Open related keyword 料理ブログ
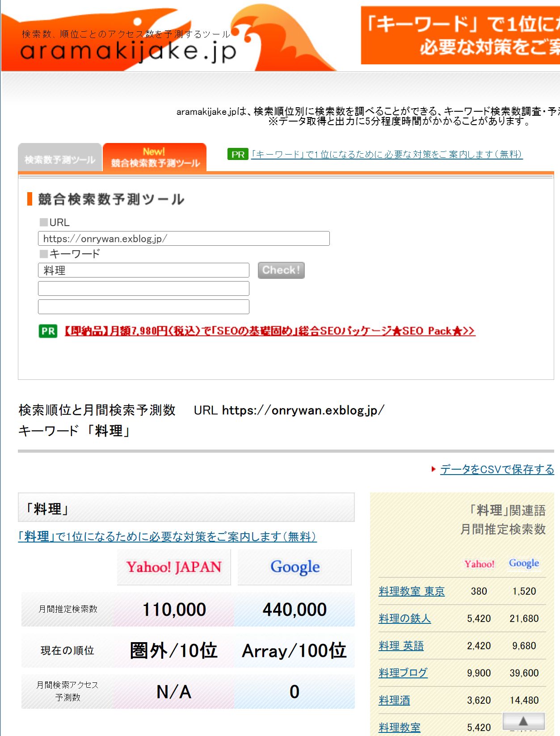560x736 pixels. (x=403, y=673)
